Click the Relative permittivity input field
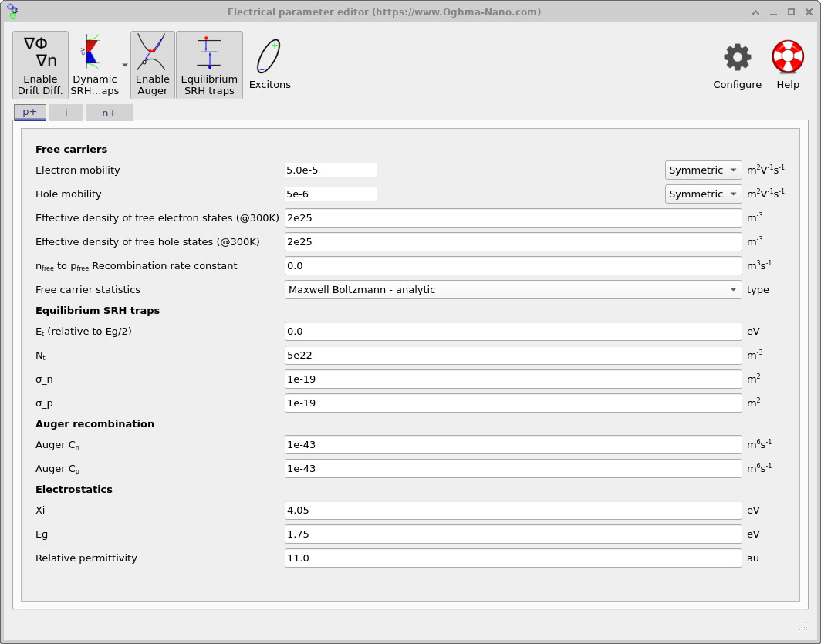The image size is (821, 644). [x=512, y=558]
